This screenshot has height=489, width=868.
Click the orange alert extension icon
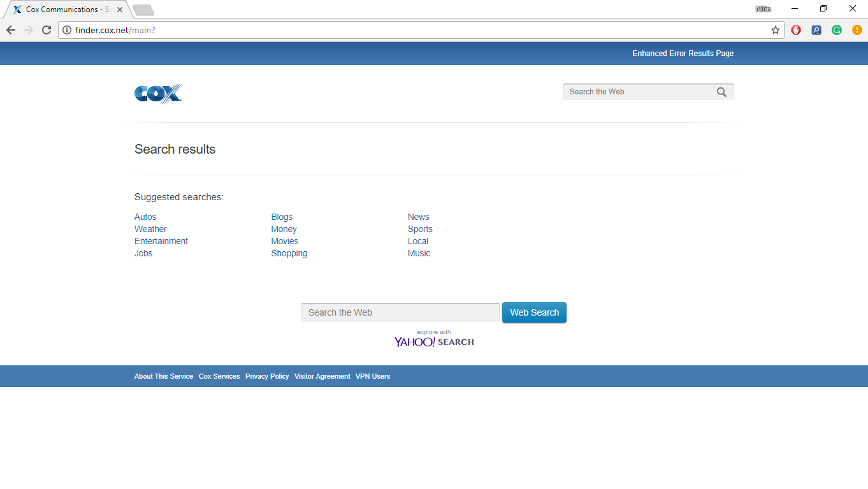[x=857, y=30]
